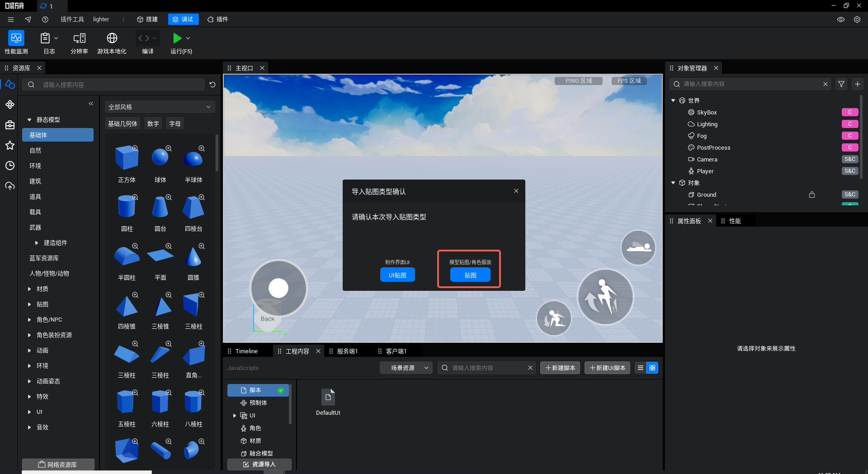Collapse the resource category list with double chevron
The image size is (868, 474).
point(91,104)
